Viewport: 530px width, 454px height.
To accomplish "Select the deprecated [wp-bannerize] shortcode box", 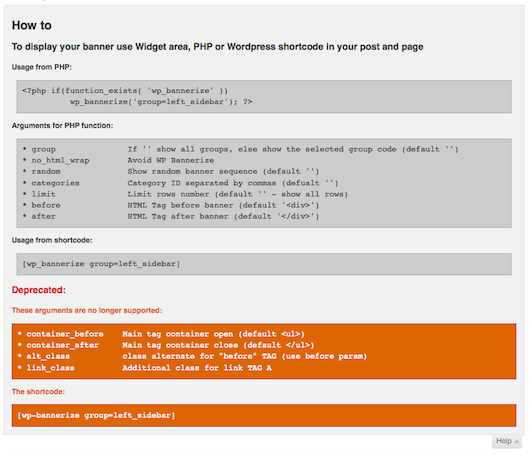I will pos(264,415).
